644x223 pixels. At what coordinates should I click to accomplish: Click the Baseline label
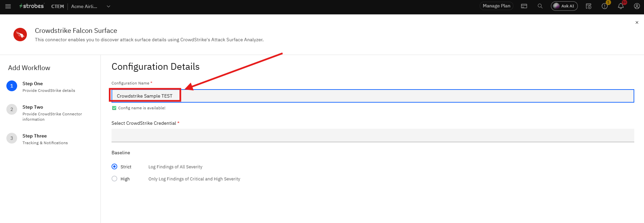point(121,153)
